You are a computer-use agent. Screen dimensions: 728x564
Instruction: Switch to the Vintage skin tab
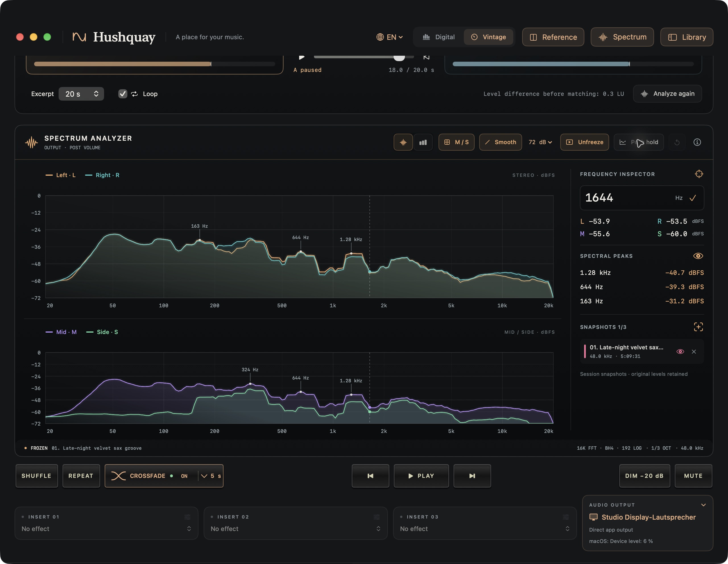click(x=488, y=37)
